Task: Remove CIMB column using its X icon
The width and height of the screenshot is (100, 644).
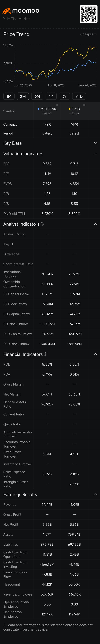Action: pos(84,105)
